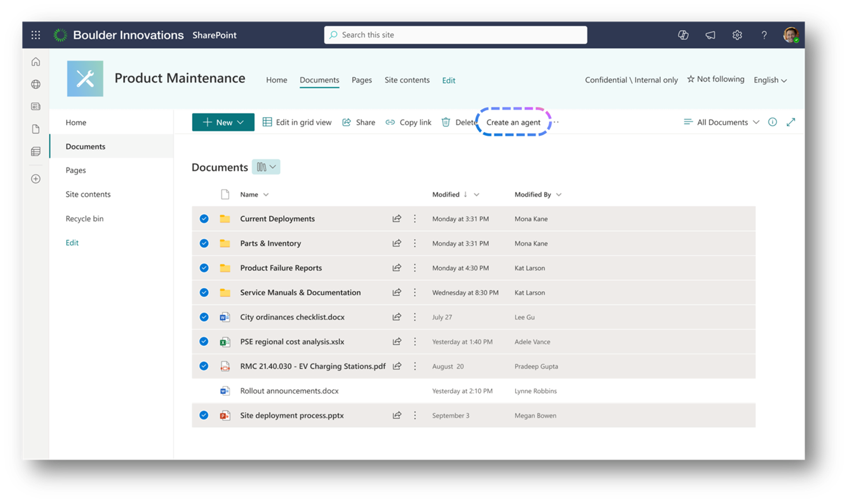Go to the Pages tab in top navigation

(x=362, y=80)
